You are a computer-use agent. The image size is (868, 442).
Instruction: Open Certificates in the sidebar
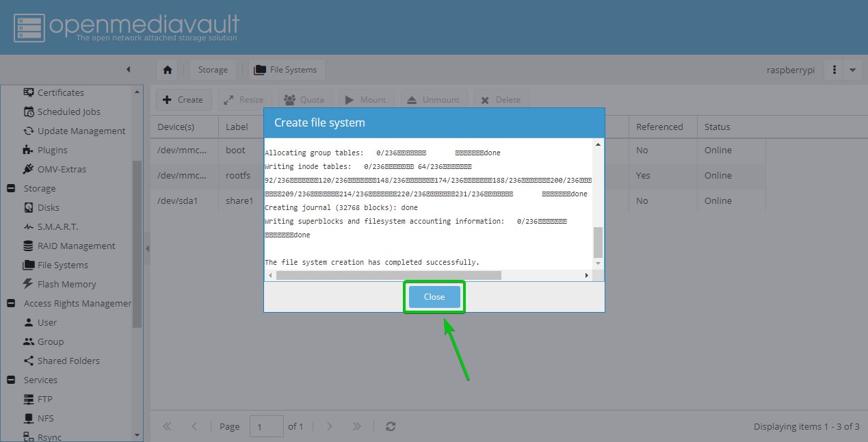click(x=61, y=92)
